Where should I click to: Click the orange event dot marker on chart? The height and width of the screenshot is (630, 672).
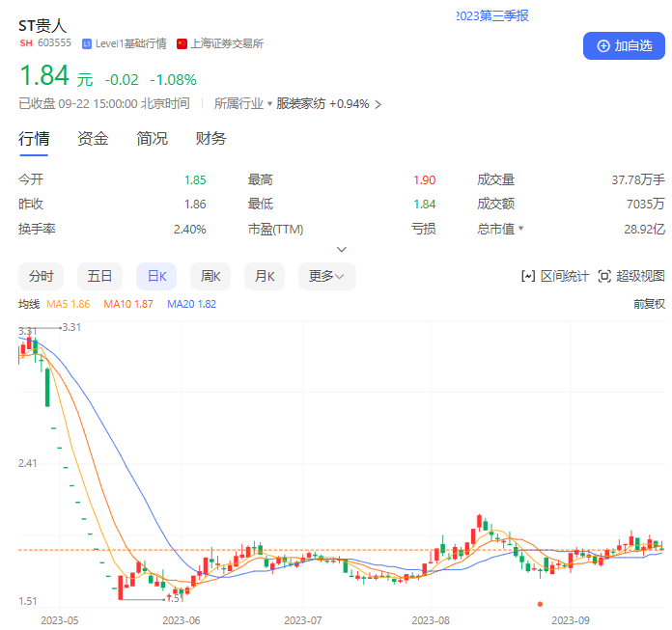pos(540,604)
